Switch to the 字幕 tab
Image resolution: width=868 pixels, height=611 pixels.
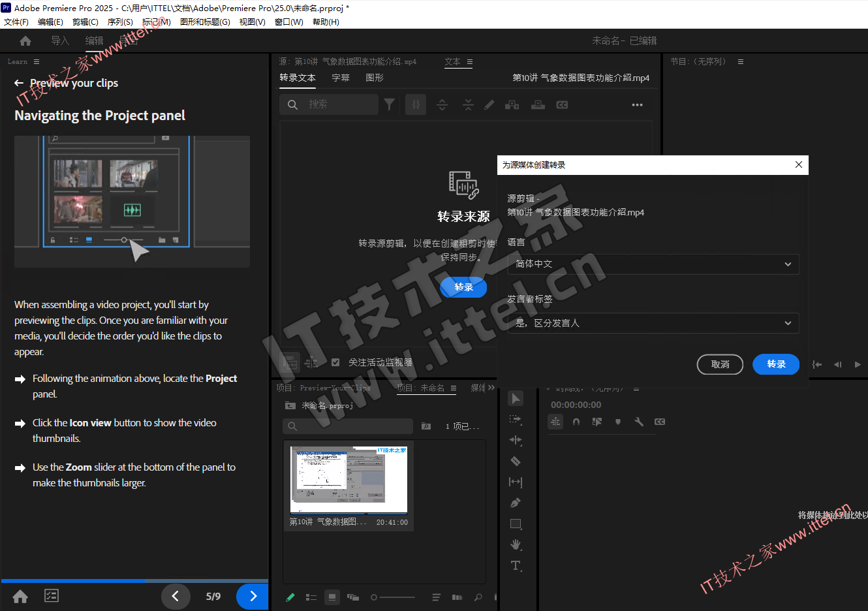(x=341, y=78)
